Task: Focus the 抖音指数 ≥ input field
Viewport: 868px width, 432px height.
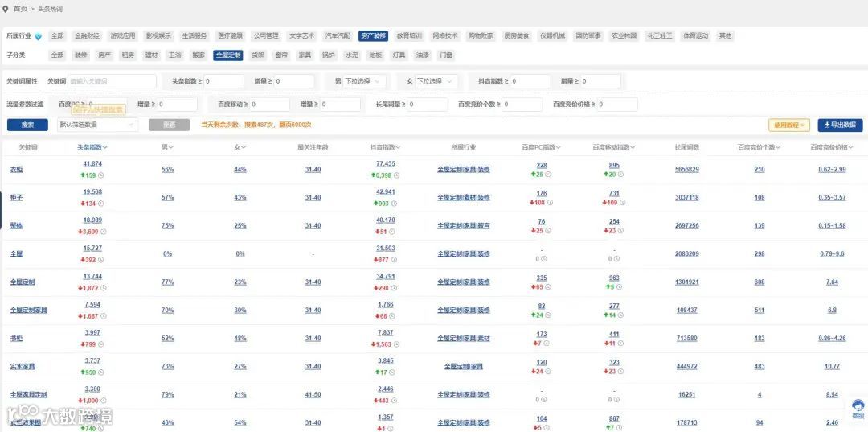Action: (x=530, y=81)
